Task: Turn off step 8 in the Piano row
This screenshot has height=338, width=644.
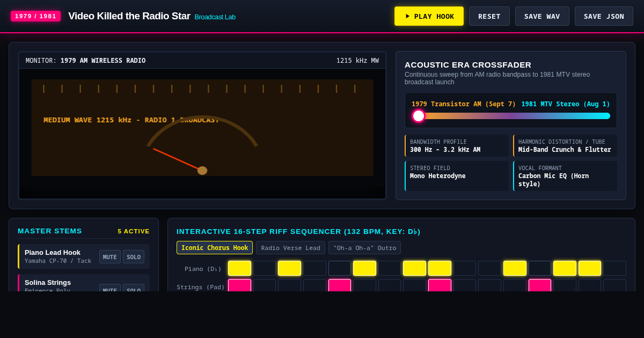Action: coord(414,268)
